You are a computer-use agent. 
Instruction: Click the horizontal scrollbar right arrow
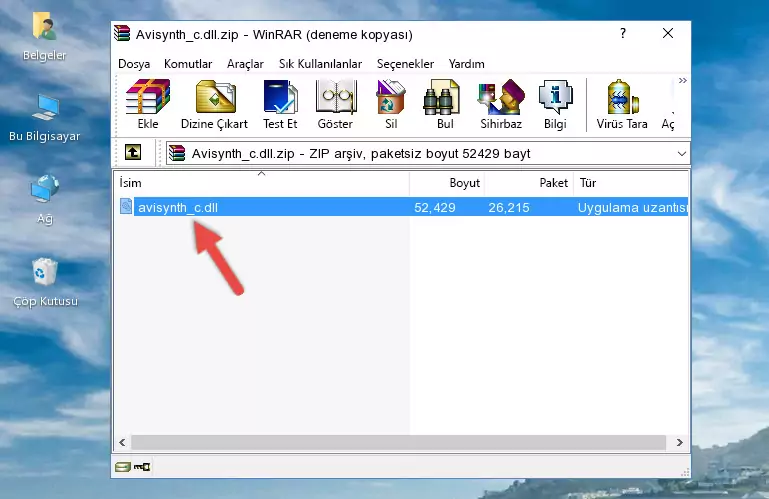click(x=679, y=442)
